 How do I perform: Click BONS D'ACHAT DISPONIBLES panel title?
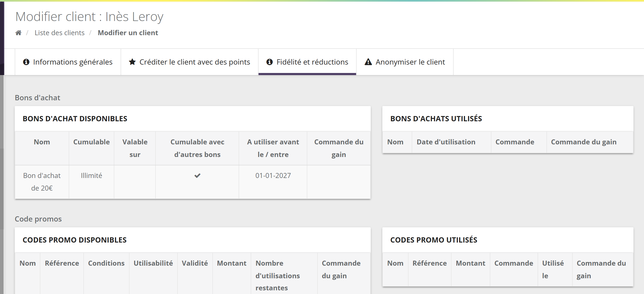click(x=75, y=119)
